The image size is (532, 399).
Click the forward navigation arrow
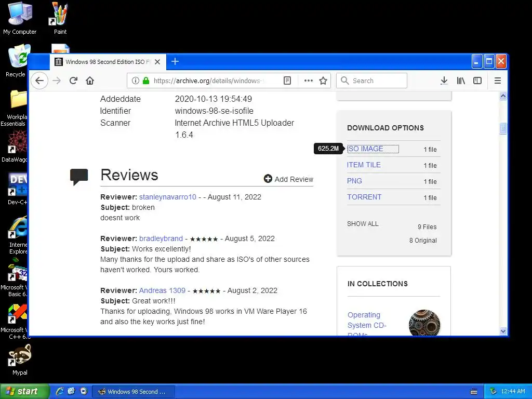tap(57, 81)
